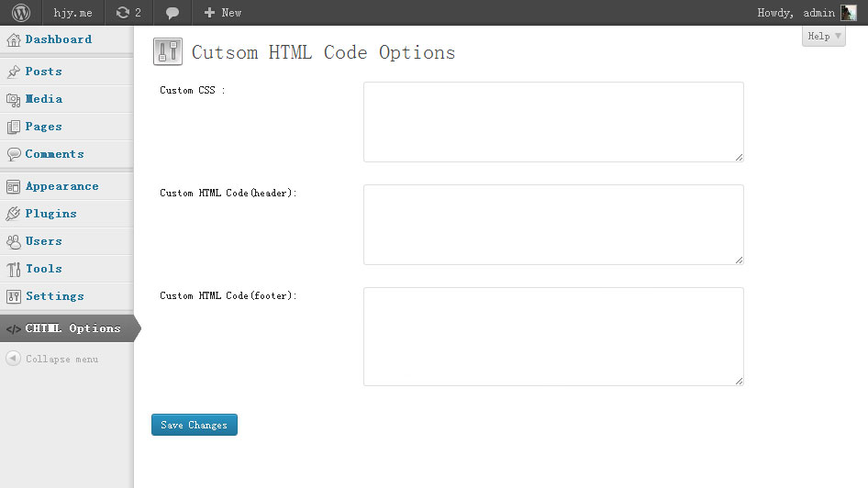Click the WordPress logo icon
The height and width of the screenshot is (488, 868).
click(21, 13)
